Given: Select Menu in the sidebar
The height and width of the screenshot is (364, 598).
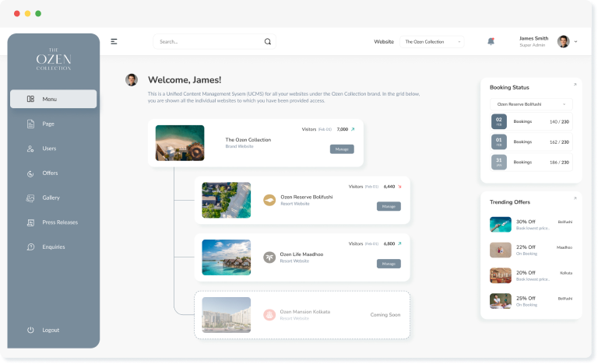Looking at the screenshot, I should coord(53,99).
